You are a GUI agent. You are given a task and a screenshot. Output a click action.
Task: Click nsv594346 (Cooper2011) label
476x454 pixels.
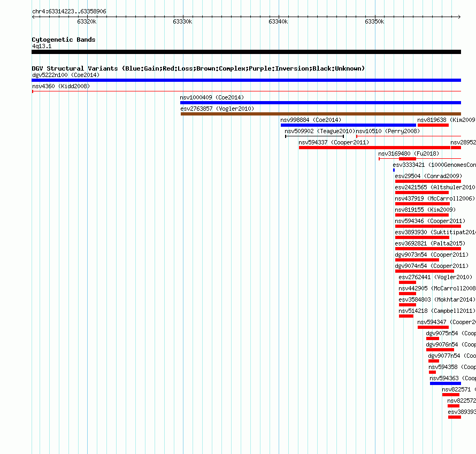click(x=430, y=221)
